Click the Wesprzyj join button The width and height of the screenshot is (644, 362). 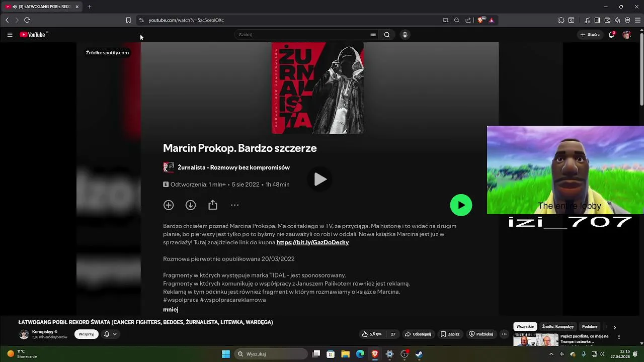(x=87, y=334)
